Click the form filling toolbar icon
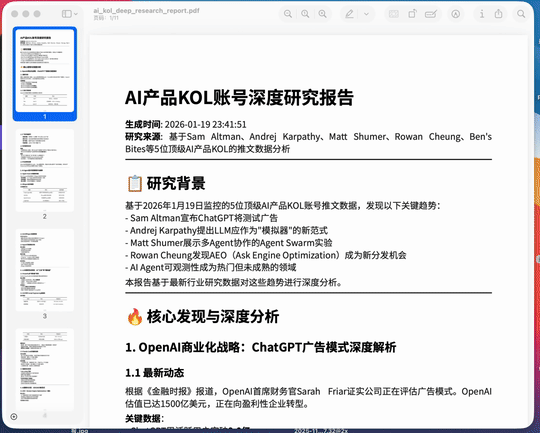Screen dimensions: 540x433 394,14
